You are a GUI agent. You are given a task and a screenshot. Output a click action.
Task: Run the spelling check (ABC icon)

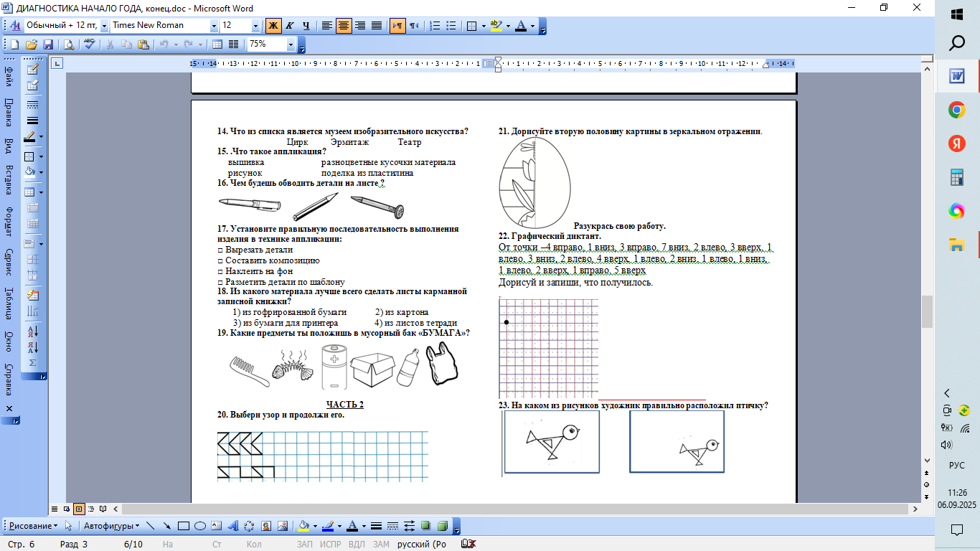click(89, 44)
